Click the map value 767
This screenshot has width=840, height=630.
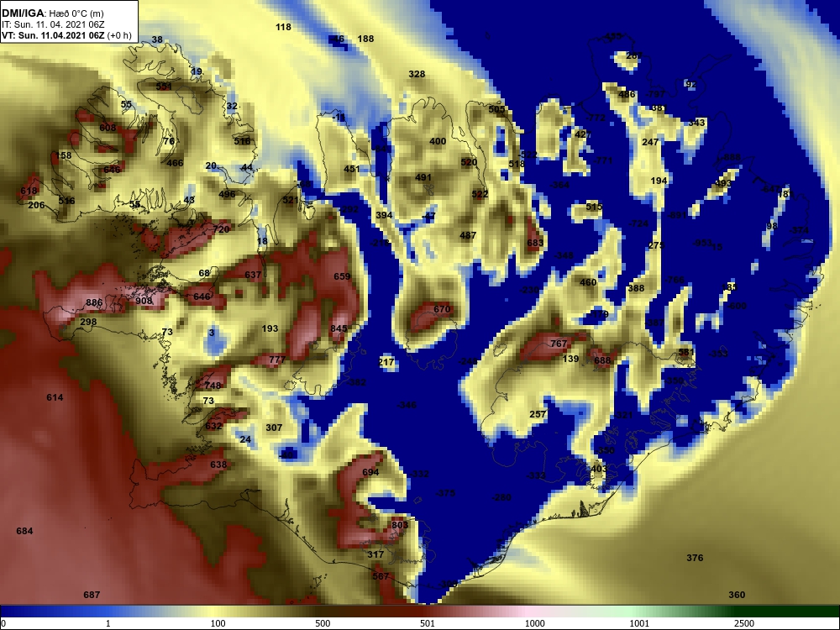(x=559, y=344)
